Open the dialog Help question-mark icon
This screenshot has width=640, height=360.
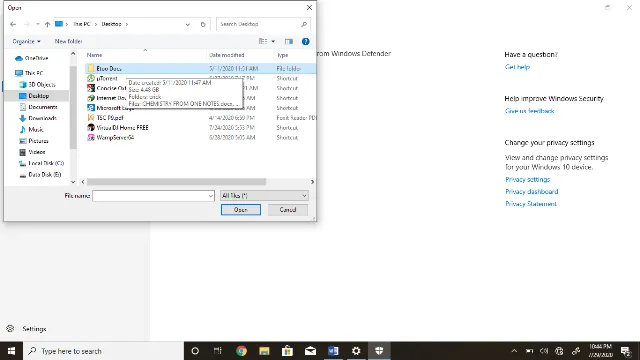click(x=305, y=41)
